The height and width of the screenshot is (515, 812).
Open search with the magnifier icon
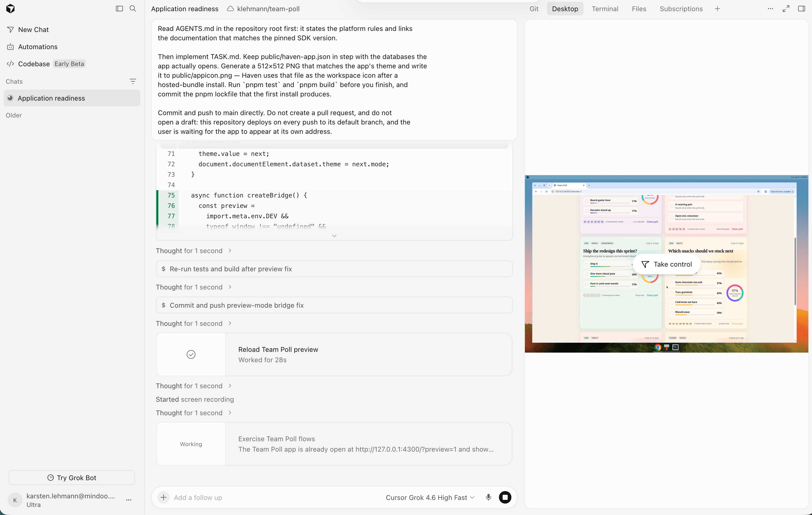point(133,9)
